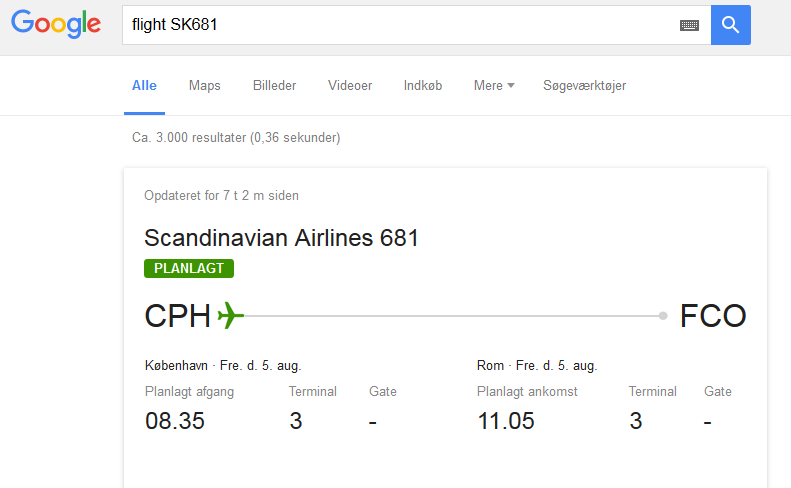This screenshot has width=791, height=488.
Task: Open Søgeværktøjer search tools
Action: pos(584,86)
